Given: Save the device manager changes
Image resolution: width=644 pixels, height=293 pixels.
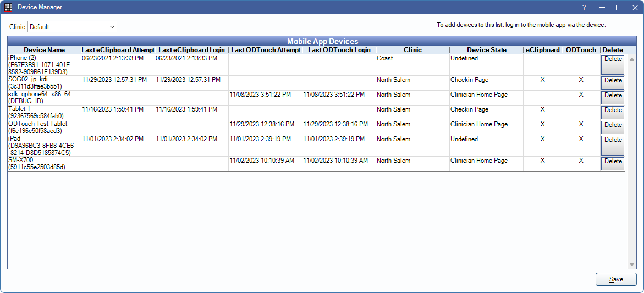Looking at the screenshot, I should [616, 279].
